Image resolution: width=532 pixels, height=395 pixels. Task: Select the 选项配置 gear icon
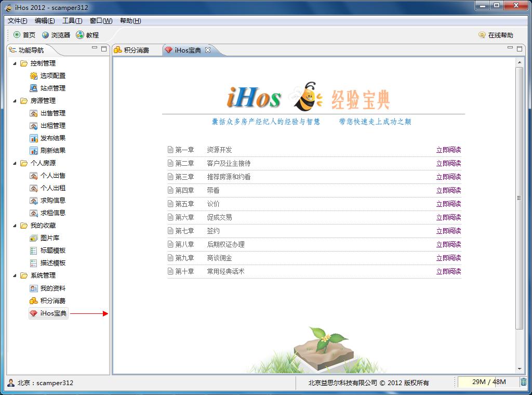coord(34,76)
